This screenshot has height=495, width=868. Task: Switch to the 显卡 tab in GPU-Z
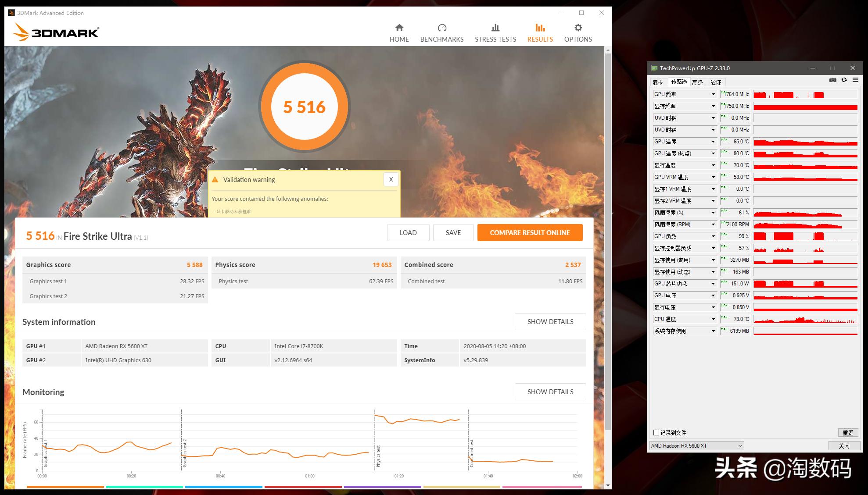(x=659, y=82)
